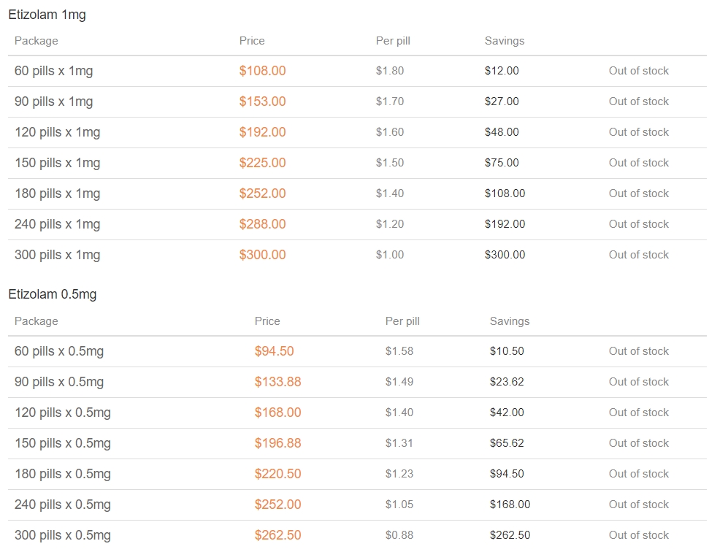Click the $192.00 price in Price column
Image resolution: width=728 pixels, height=560 pixels.
(x=262, y=132)
